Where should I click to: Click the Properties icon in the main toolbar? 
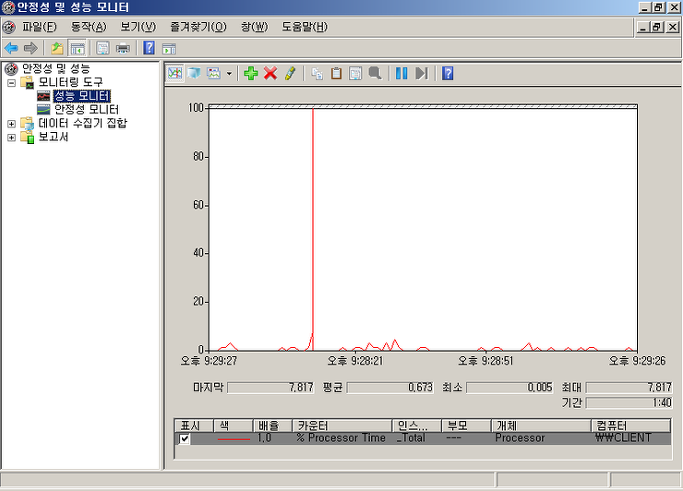coord(103,48)
